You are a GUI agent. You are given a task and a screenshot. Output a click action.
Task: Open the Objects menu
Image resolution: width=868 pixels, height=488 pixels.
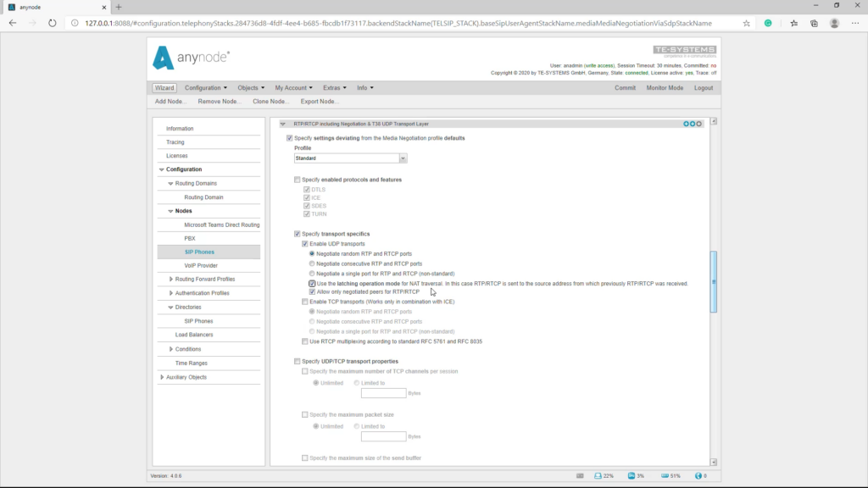click(x=251, y=88)
